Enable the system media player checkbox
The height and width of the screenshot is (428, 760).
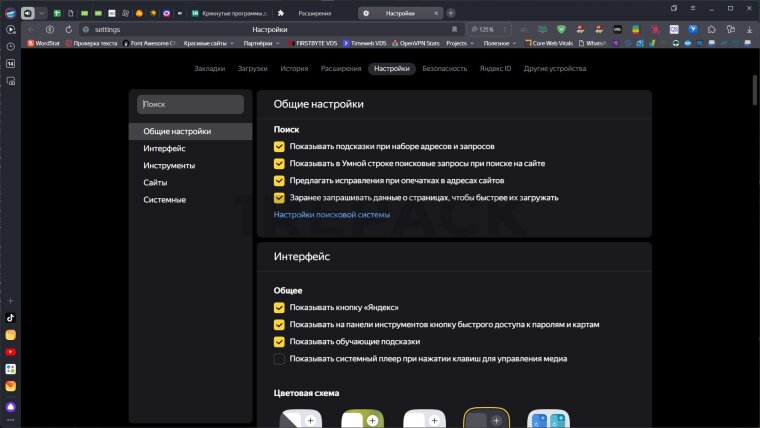tap(280, 358)
